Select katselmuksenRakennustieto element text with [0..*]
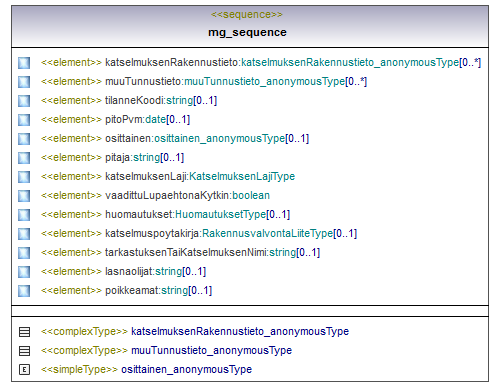Image resolution: width=499 pixels, height=386 pixels. (x=261, y=63)
